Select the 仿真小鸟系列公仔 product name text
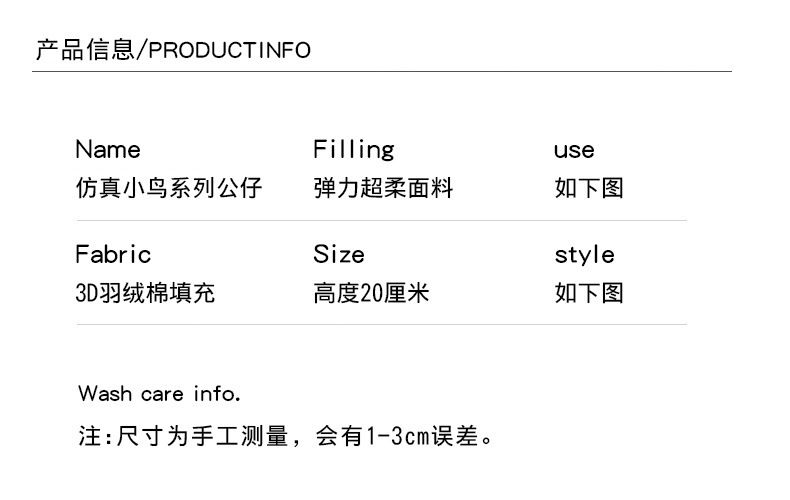The height and width of the screenshot is (500, 790). [x=169, y=188]
